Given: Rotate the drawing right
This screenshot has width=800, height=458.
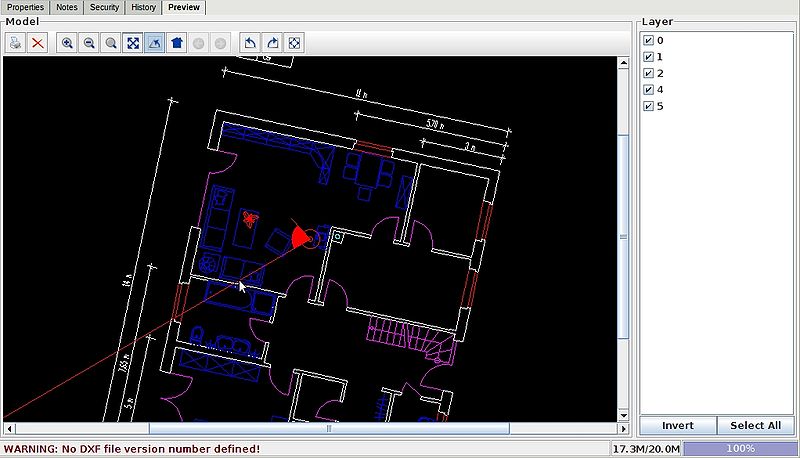Looking at the screenshot, I should (272, 43).
